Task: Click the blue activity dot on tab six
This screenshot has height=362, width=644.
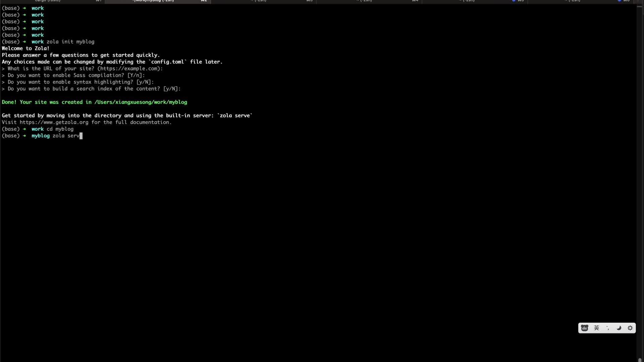Action: click(619, 1)
